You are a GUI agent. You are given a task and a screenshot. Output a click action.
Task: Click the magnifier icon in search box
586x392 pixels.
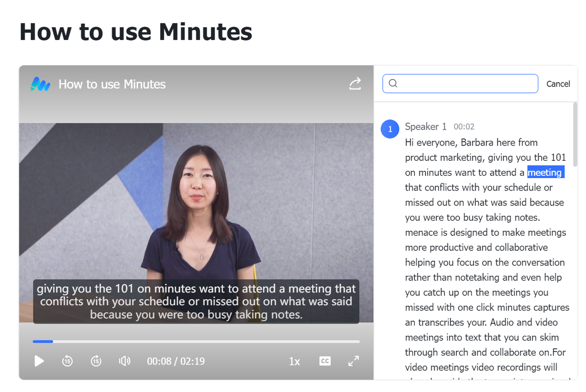click(393, 83)
